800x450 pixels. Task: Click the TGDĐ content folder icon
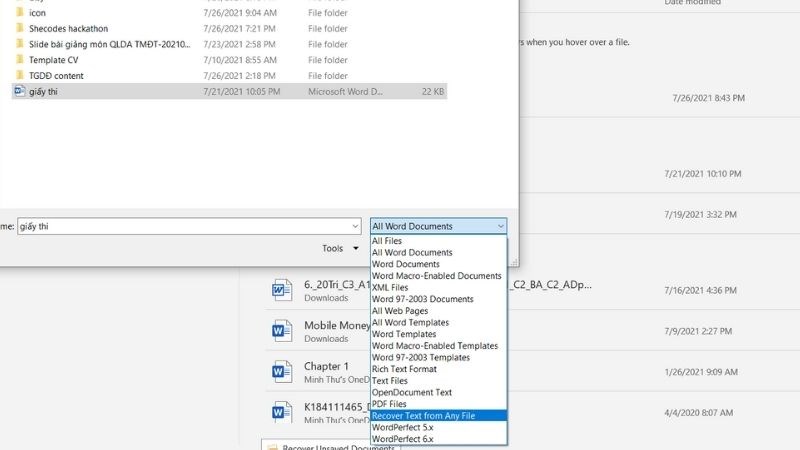(x=19, y=76)
